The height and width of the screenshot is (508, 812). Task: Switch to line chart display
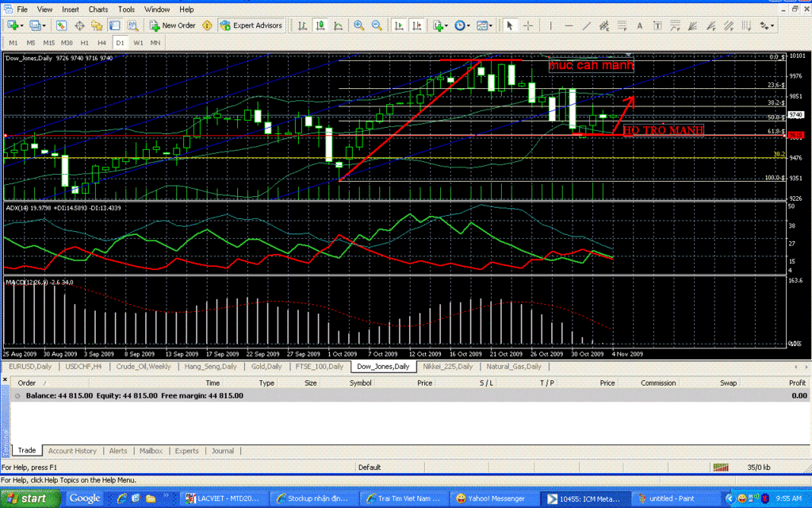(338, 25)
